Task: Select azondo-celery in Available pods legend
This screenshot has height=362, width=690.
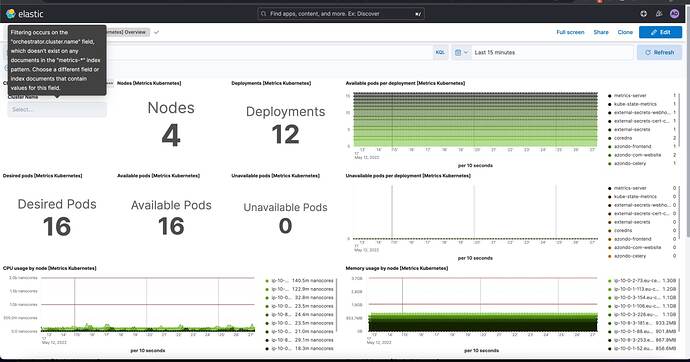Action: 630,163
